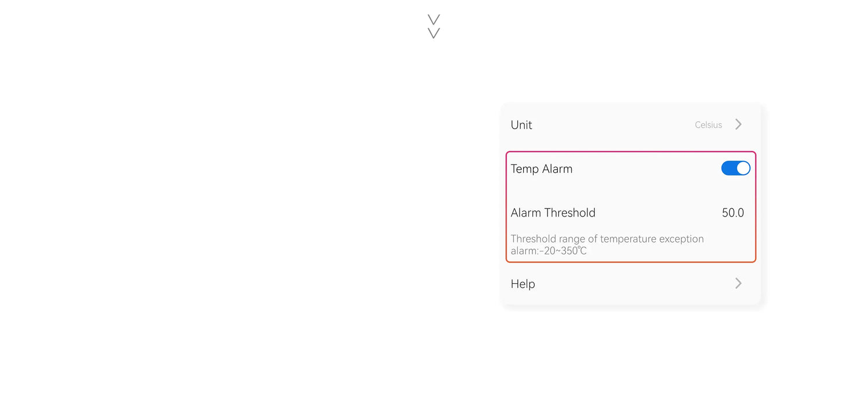The image size is (868, 407).
Task: Click the Alarm Threshold label
Action: pos(553,213)
